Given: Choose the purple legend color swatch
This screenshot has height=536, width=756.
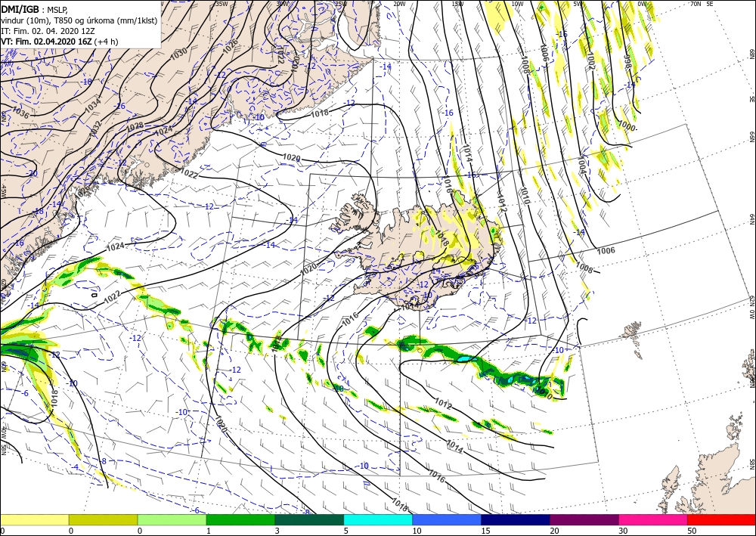Looking at the screenshot, I should click(x=584, y=519).
